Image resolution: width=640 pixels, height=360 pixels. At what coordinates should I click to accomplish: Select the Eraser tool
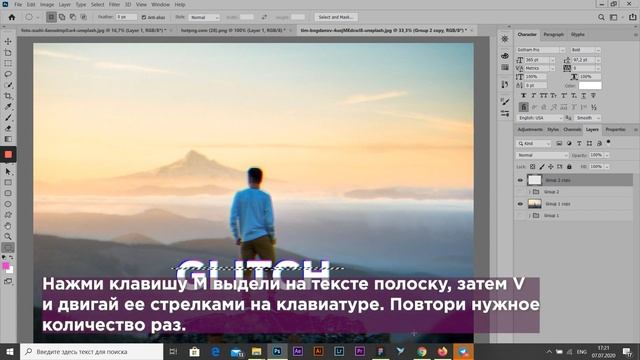[x=8, y=128]
